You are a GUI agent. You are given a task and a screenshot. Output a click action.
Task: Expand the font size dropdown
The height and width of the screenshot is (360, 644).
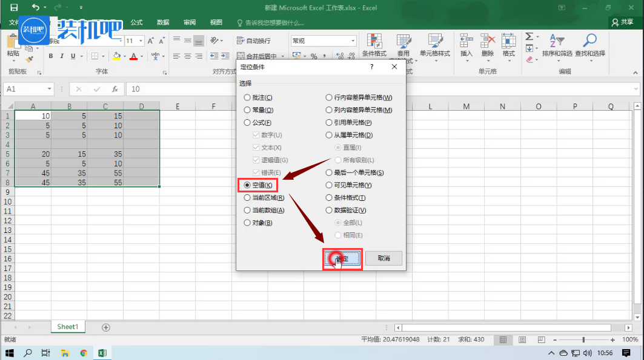coord(141,41)
